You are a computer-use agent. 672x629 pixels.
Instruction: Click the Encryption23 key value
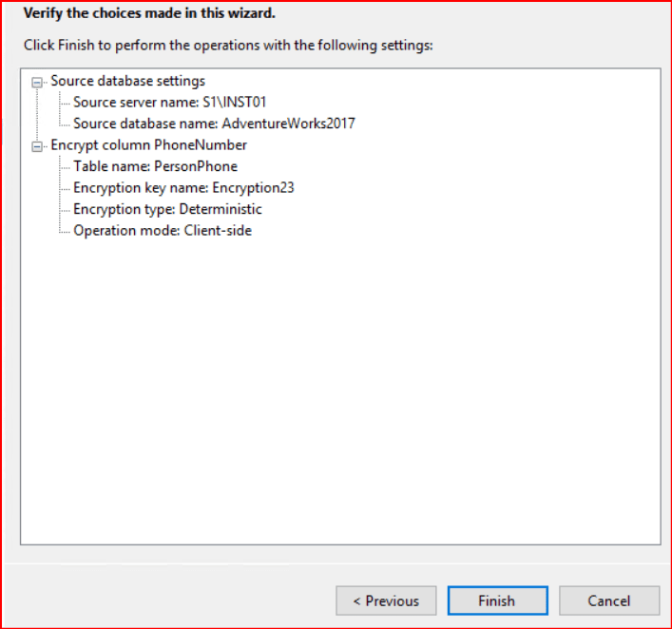coord(253,187)
